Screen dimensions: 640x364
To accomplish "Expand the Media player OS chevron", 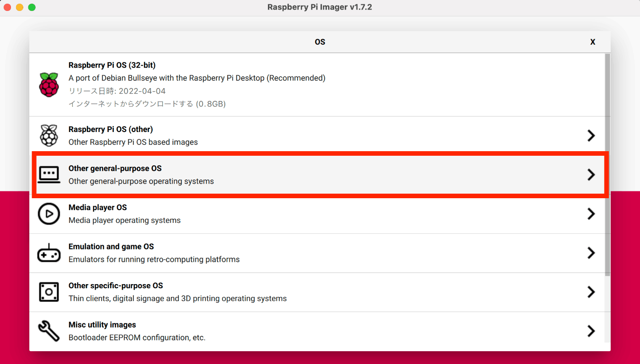I will click(x=591, y=214).
